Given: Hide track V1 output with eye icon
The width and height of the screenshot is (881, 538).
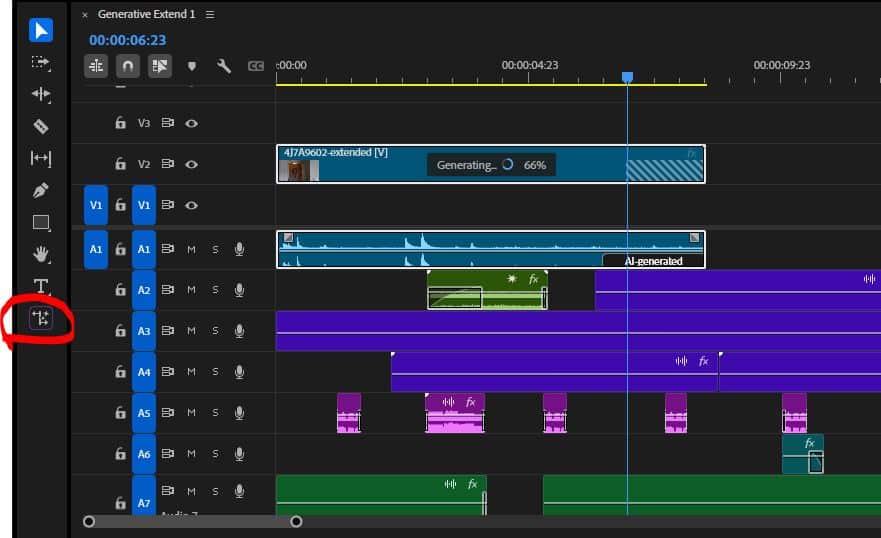Looking at the screenshot, I should point(192,205).
